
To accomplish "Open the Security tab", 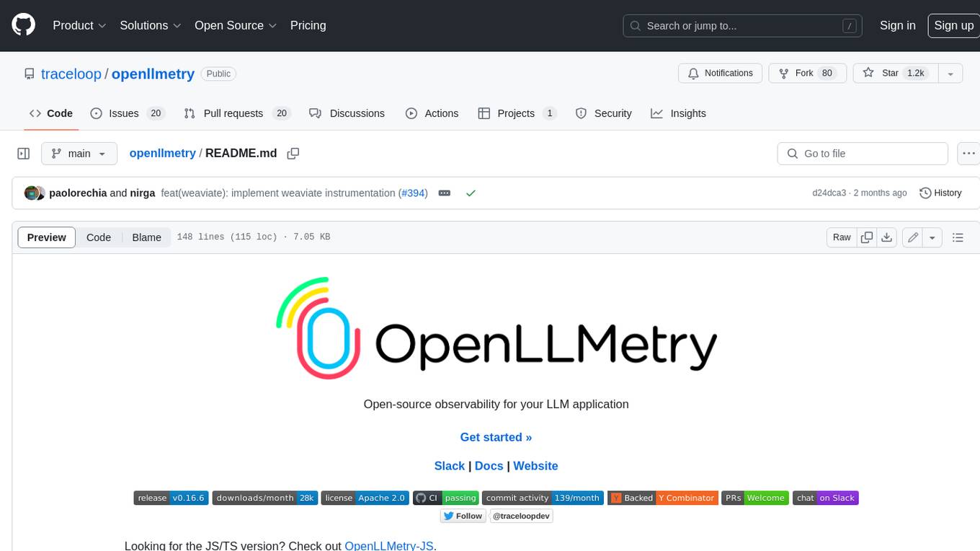I will tap(604, 113).
